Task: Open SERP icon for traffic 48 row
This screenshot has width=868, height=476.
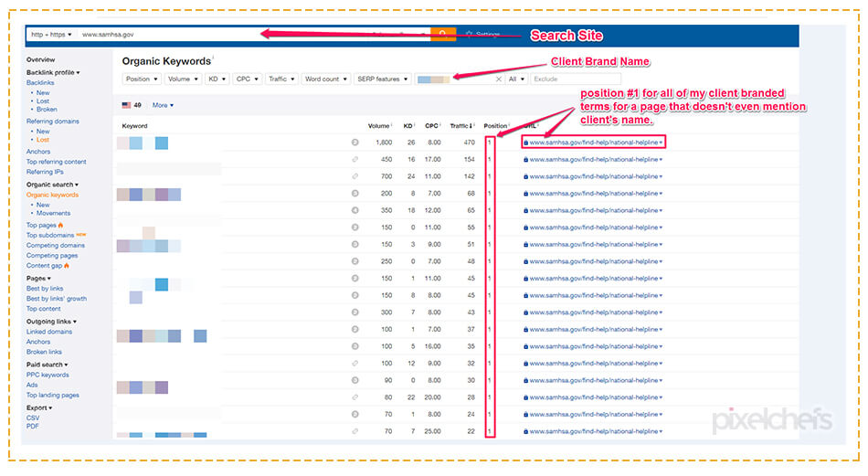Action: (355, 261)
